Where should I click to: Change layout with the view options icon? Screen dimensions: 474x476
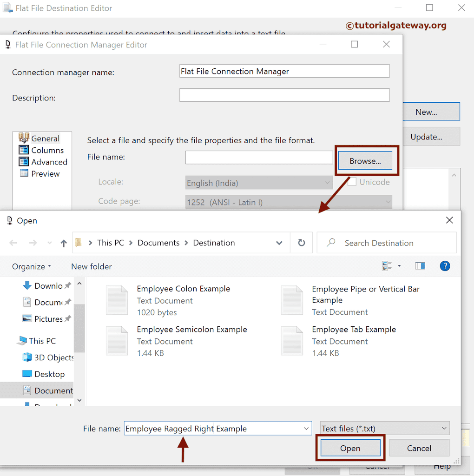tap(388, 265)
